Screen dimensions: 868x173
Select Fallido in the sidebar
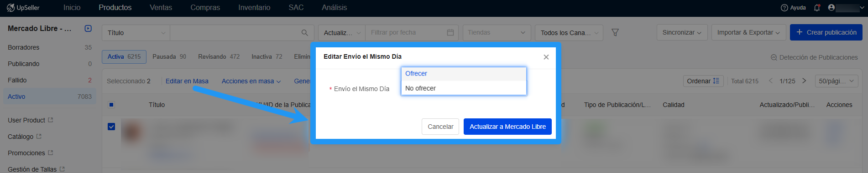pyautogui.click(x=50, y=80)
